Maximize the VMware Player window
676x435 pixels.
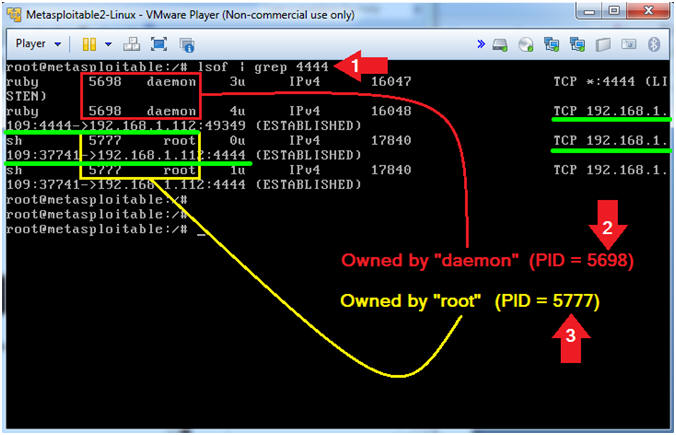coord(614,11)
